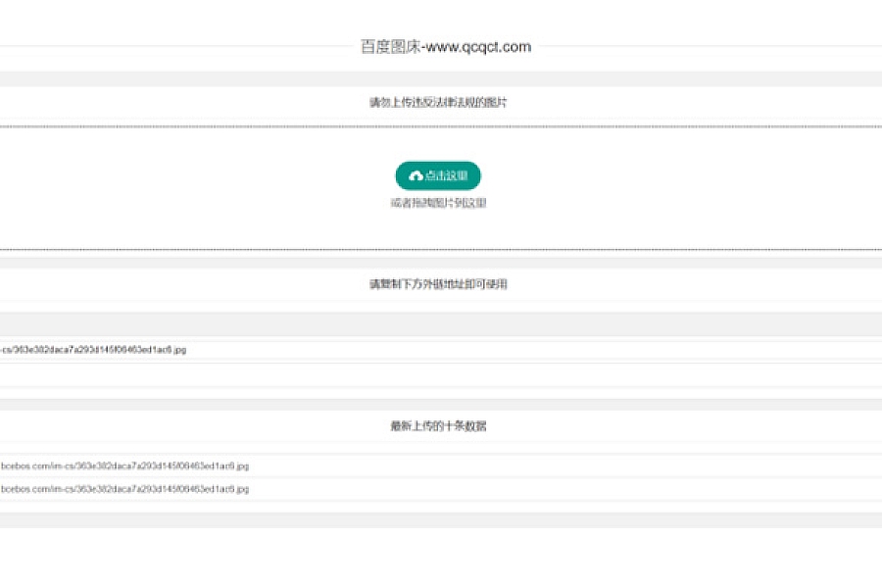Select the page title 百度图床-www.qcqct.com
This screenshot has height=588, width=882.
(x=446, y=47)
